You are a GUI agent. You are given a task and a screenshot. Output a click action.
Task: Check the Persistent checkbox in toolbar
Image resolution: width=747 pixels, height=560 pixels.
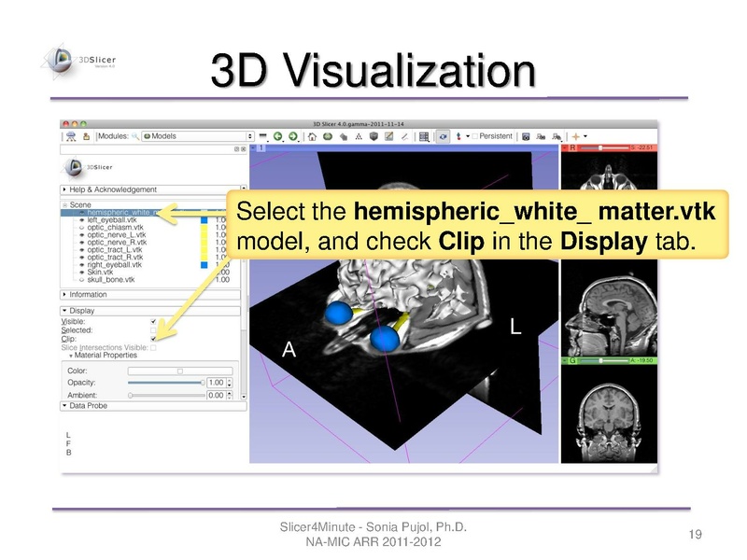(474, 136)
